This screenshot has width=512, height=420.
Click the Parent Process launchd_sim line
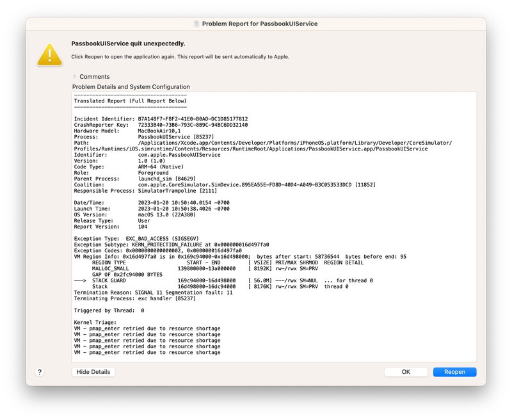pos(135,179)
